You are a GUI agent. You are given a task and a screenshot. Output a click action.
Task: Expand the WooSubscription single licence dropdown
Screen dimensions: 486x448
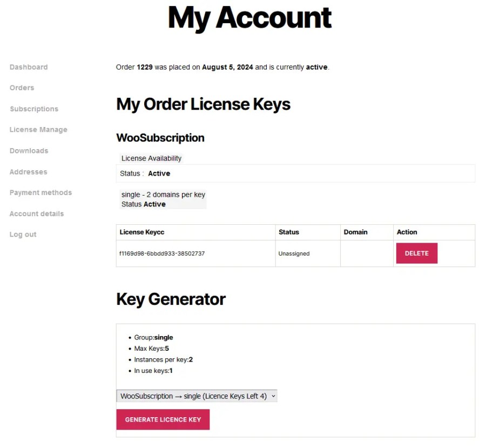pos(197,396)
